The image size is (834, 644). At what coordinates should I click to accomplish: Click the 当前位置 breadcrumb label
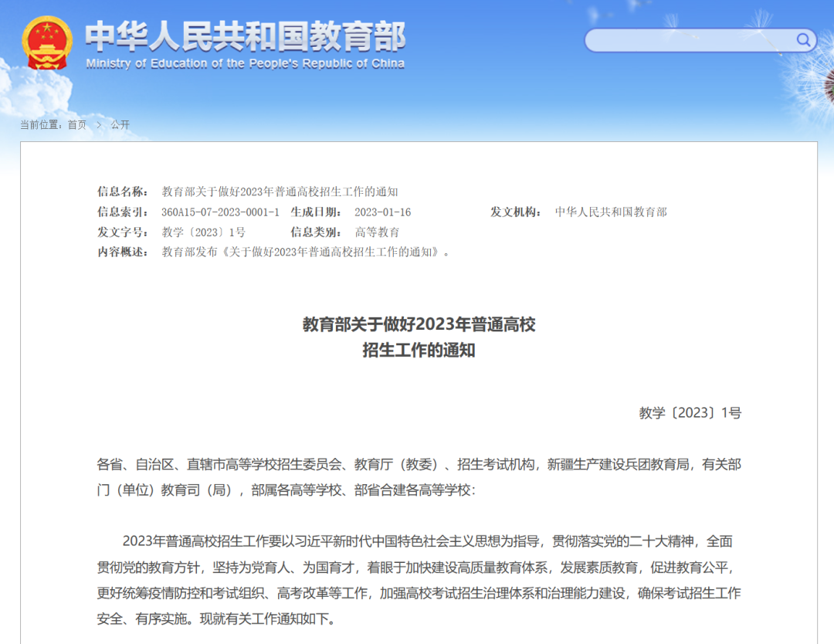coord(42,124)
